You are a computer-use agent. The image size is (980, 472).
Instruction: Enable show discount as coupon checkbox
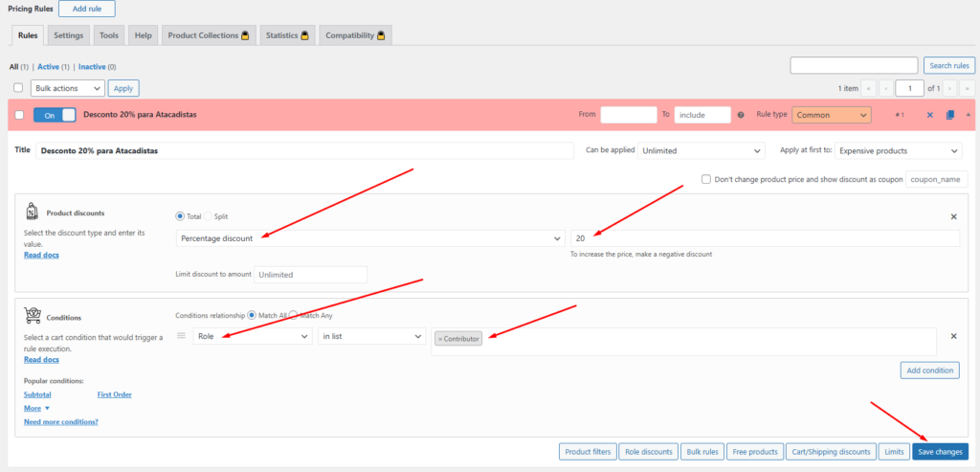tap(706, 179)
